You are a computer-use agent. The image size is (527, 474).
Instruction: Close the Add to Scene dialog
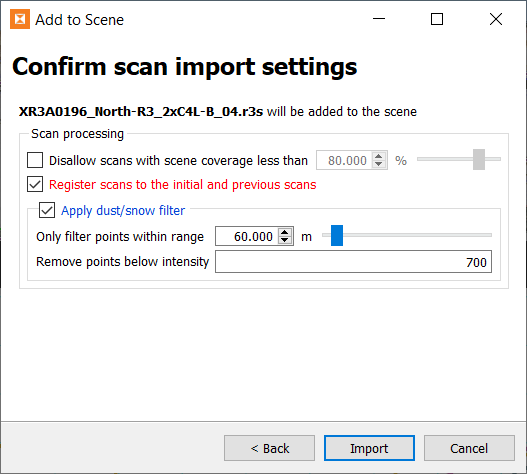click(x=496, y=19)
